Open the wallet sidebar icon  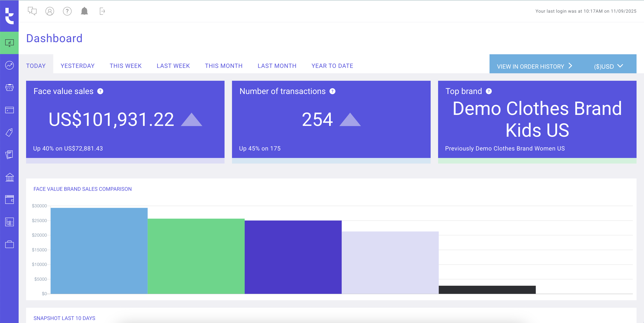(x=10, y=199)
